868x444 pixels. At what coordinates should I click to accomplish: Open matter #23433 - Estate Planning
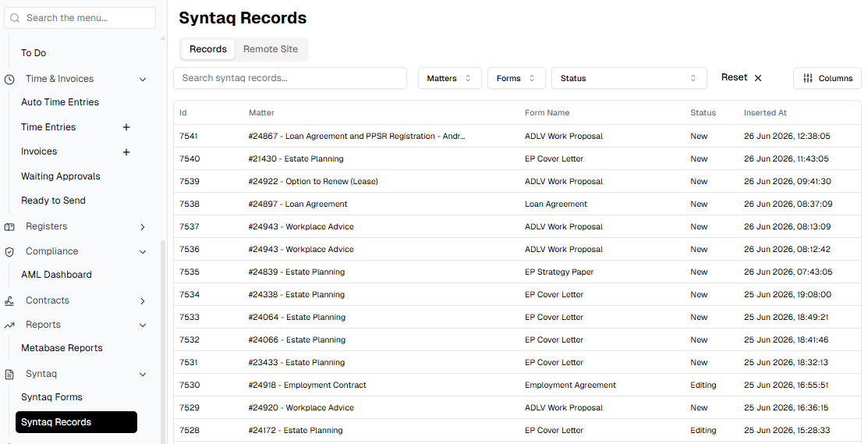click(x=296, y=363)
